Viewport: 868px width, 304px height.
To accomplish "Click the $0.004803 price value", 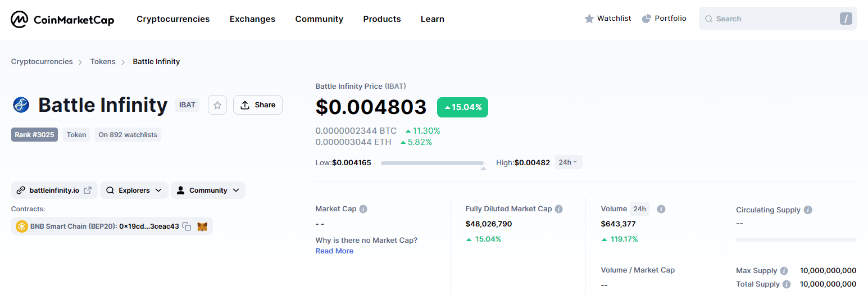I will (x=371, y=107).
